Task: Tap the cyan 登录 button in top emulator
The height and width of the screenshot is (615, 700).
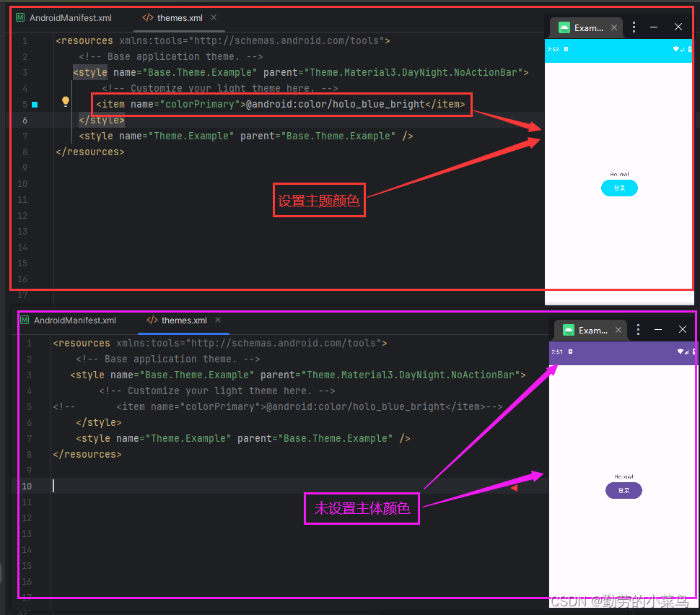Action: 619,188
